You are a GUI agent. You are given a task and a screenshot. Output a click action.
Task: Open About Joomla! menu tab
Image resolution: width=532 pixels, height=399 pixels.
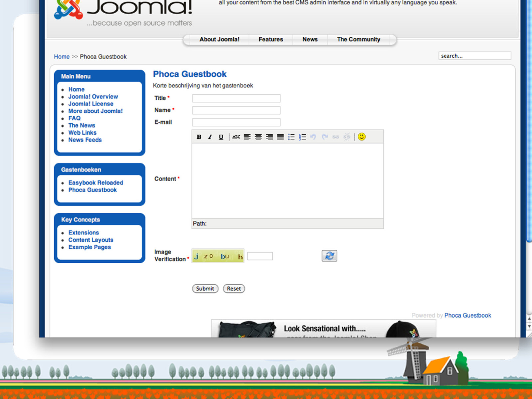click(219, 39)
